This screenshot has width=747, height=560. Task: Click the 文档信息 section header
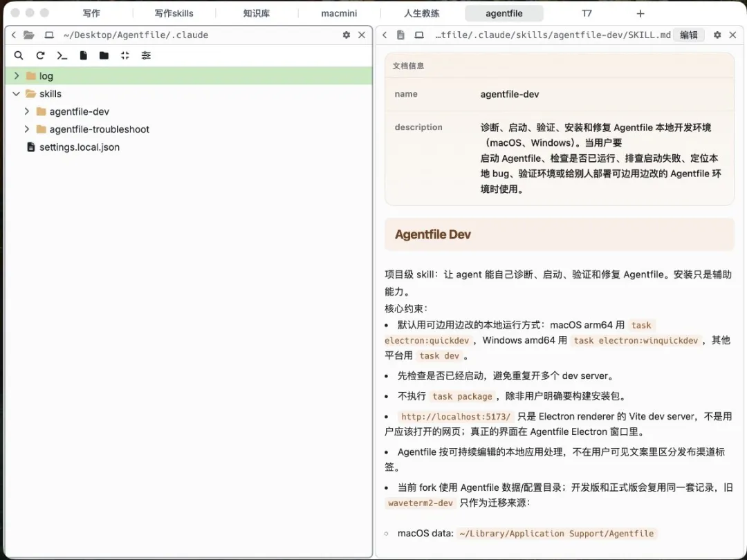tap(408, 66)
